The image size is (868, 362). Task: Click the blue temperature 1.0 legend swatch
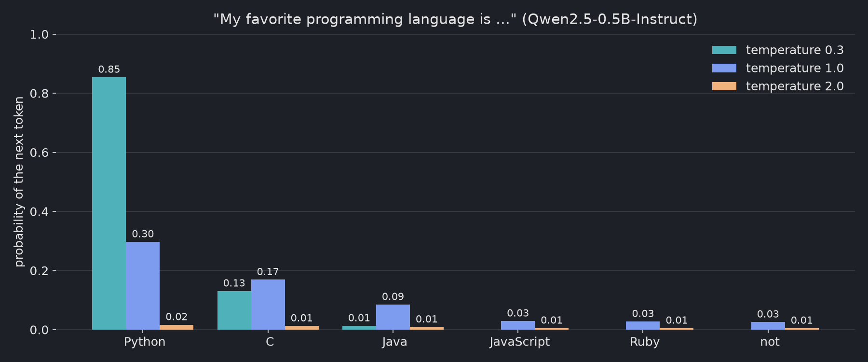pos(724,68)
